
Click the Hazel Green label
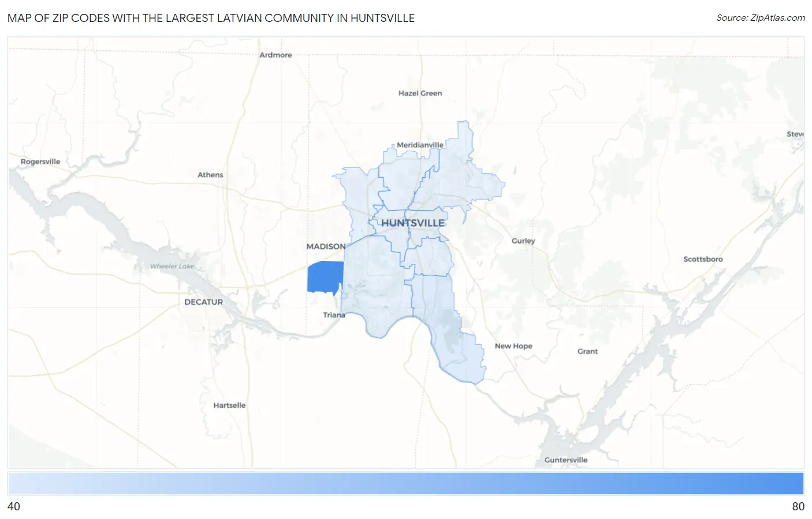[x=420, y=93]
